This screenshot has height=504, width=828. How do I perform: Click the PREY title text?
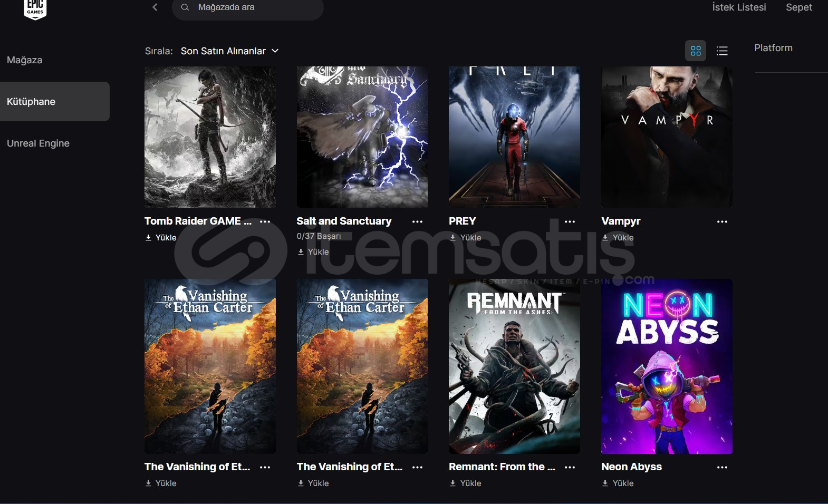point(463,221)
